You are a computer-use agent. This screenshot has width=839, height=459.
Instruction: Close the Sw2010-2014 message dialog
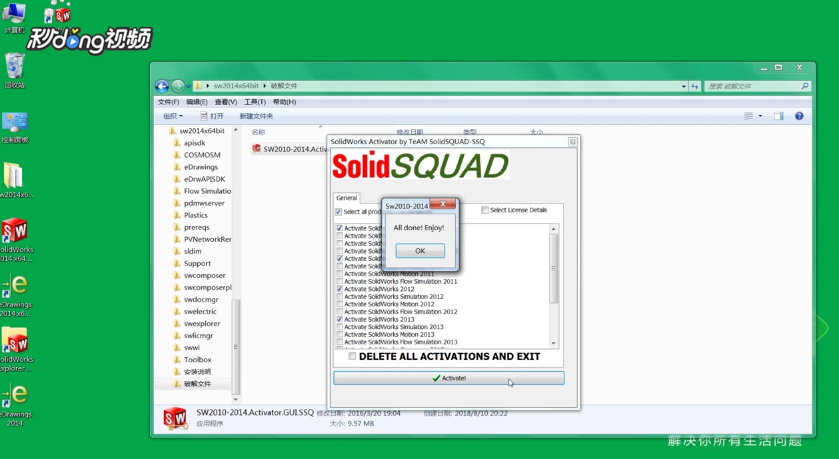click(443, 204)
